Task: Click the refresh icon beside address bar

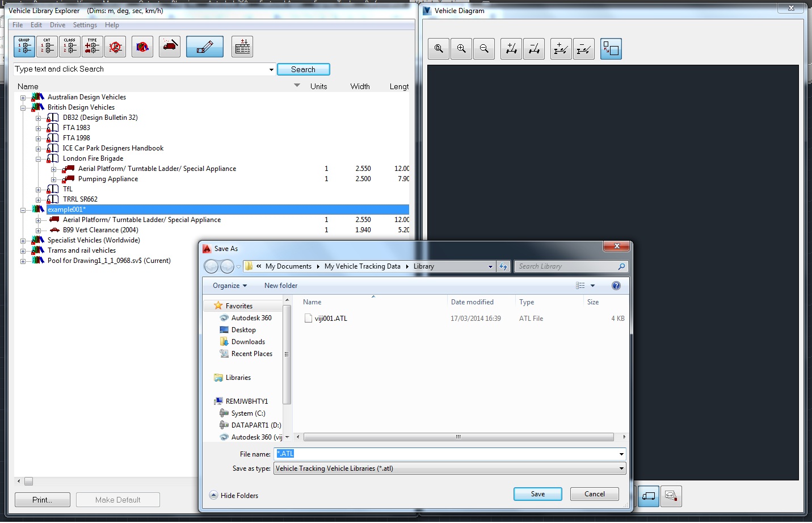Action: [503, 266]
